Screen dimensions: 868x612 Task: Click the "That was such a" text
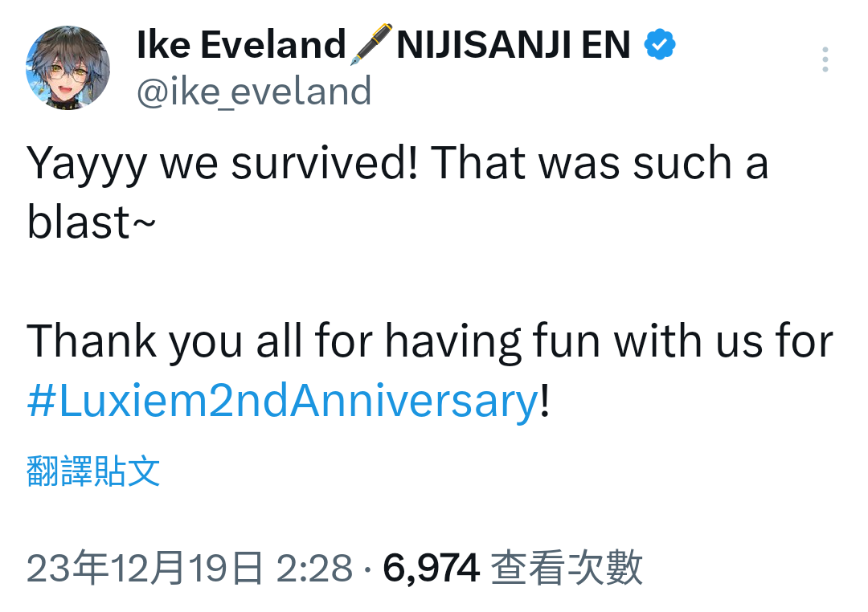(600, 163)
